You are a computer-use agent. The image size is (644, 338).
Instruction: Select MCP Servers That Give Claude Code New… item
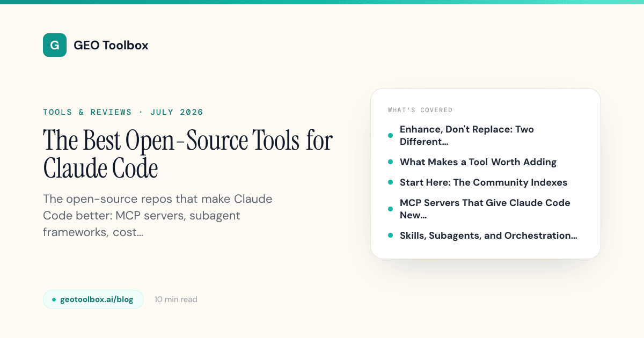pyautogui.click(x=479, y=209)
